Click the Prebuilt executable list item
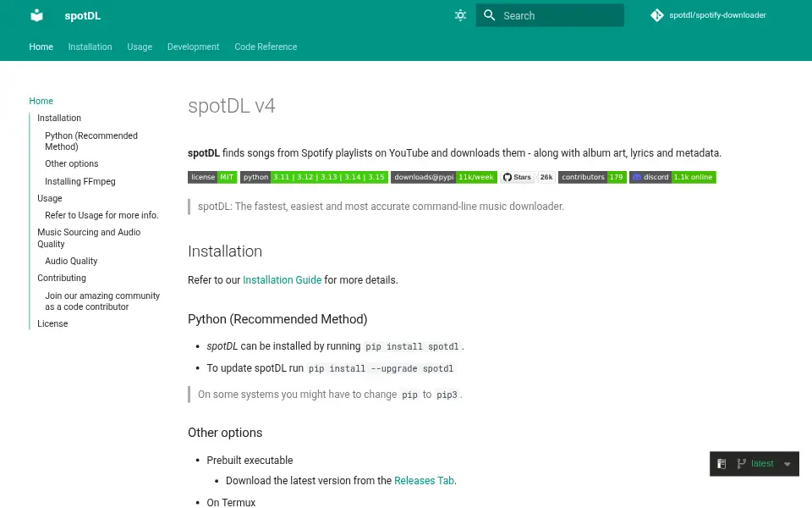 pos(250,461)
